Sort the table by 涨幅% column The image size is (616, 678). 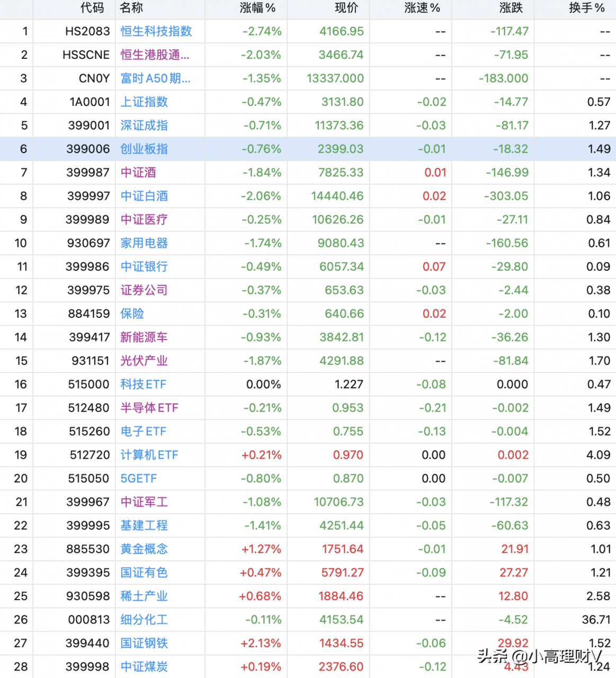tap(258, 8)
